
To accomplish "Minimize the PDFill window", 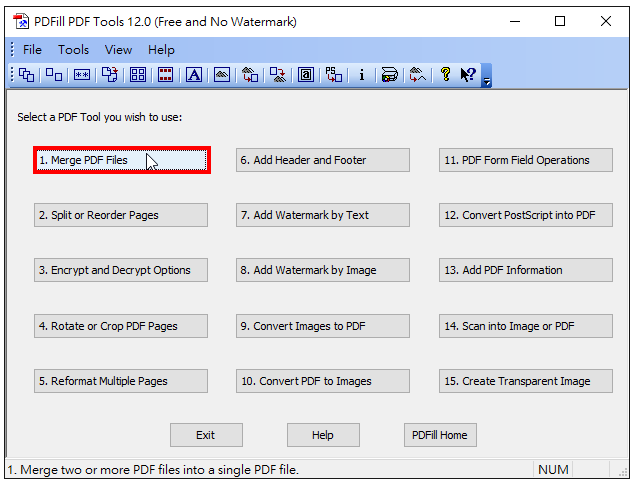I will (x=515, y=21).
